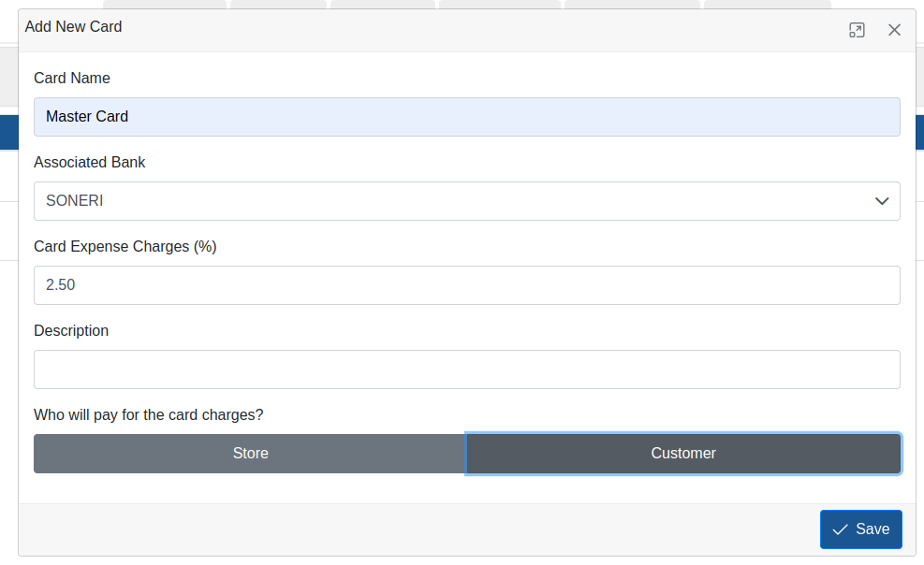Open the Associated Bank dropdown showing SONERI

coord(467,201)
